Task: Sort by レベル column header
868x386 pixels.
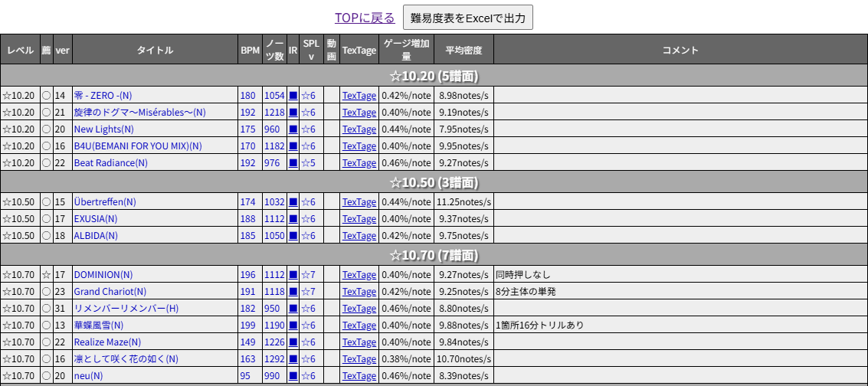Action: (20, 51)
